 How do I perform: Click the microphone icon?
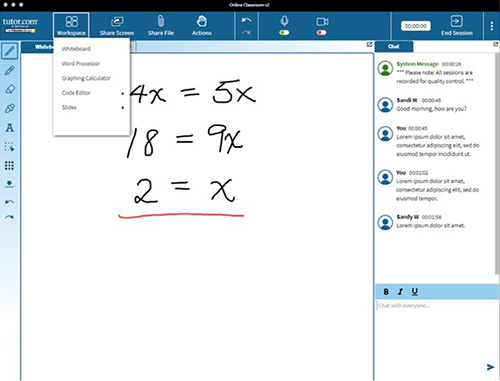(284, 21)
